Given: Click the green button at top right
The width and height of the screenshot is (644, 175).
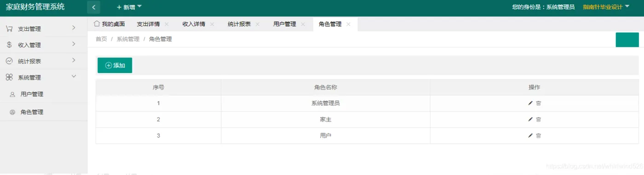Looking at the screenshot, I should point(627,40).
